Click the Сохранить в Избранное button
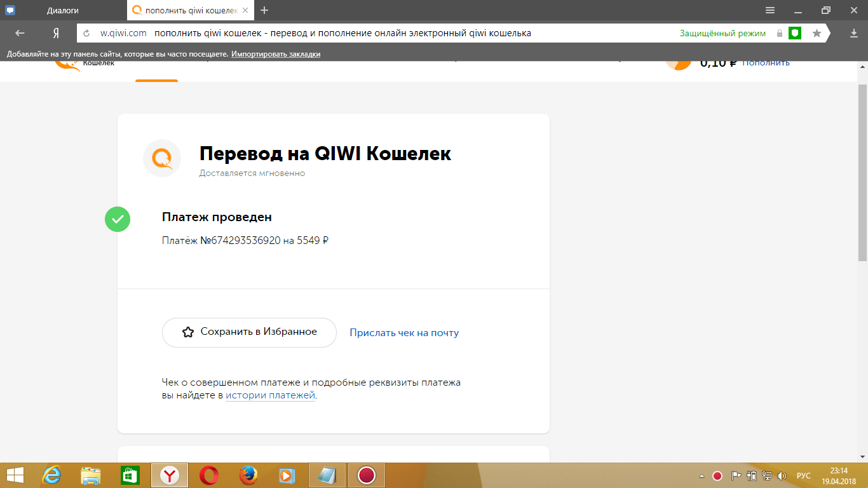This screenshot has height=488, width=868. click(249, 332)
